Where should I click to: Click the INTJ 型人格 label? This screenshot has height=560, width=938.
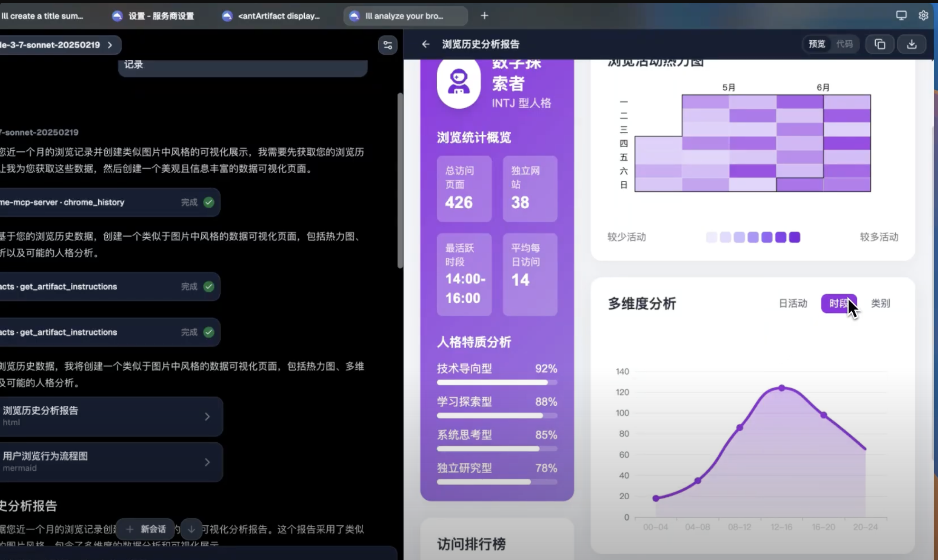click(x=521, y=103)
